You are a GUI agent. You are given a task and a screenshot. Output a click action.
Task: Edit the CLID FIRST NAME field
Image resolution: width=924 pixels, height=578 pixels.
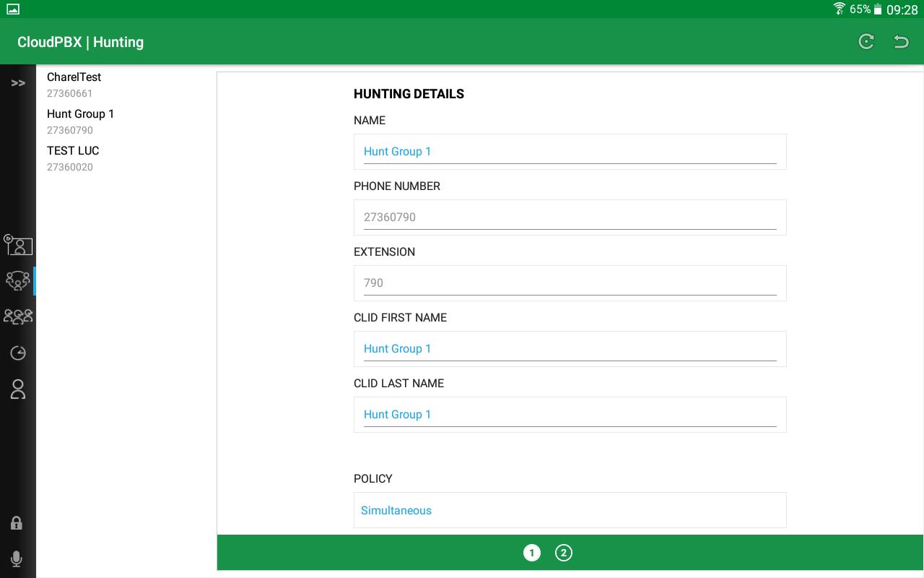570,349
